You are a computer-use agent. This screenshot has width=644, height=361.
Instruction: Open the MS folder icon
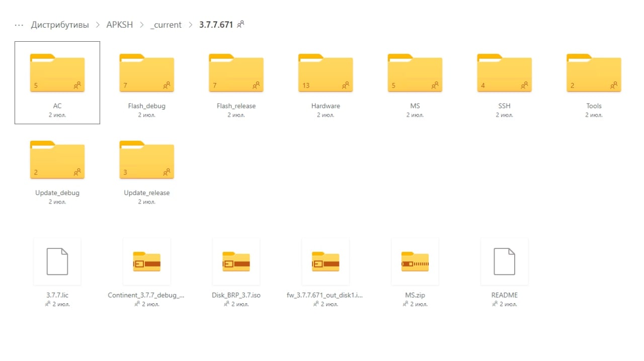(415, 73)
